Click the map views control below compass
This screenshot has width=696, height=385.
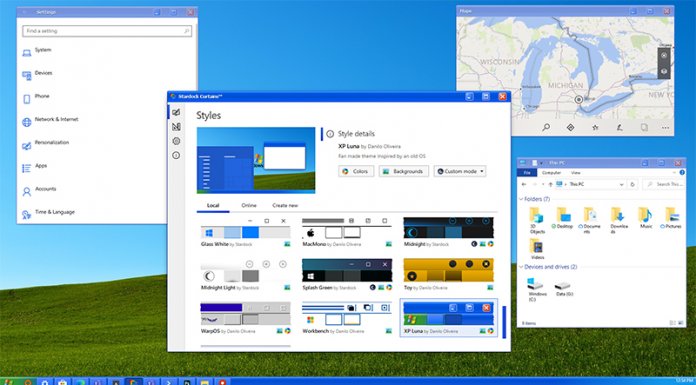pos(664,71)
